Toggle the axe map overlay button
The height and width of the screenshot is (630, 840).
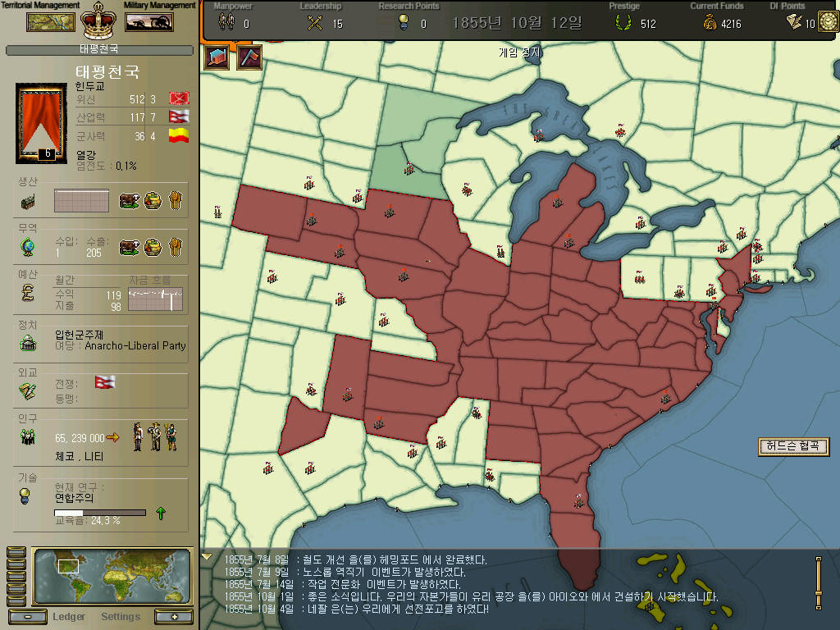click(249, 57)
